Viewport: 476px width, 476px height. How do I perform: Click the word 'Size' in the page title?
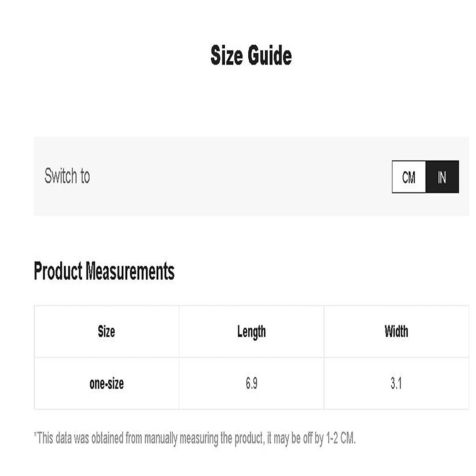[226, 55]
